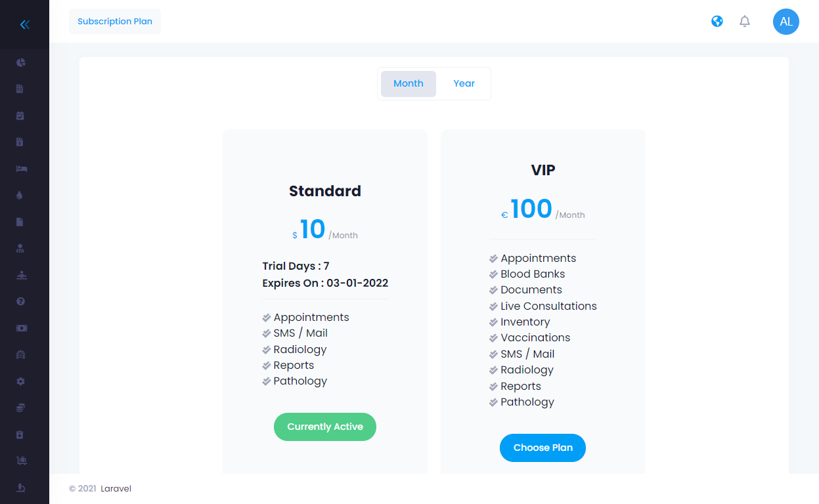Image resolution: width=819 pixels, height=504 pixels.
Task: Open the settings gear sidebar icon
Action: pyautogui.click(x=20, y=381)
